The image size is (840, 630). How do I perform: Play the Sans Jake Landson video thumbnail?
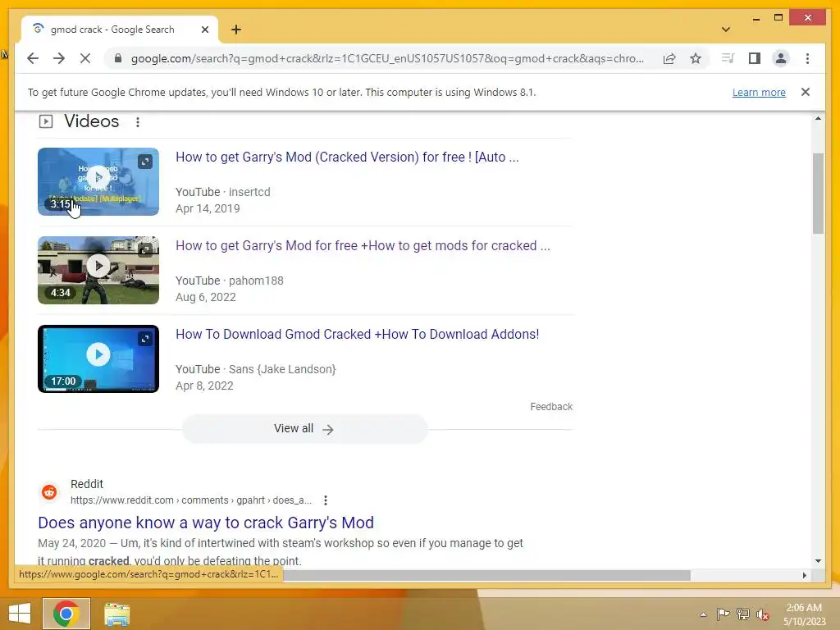coord(98,358)
